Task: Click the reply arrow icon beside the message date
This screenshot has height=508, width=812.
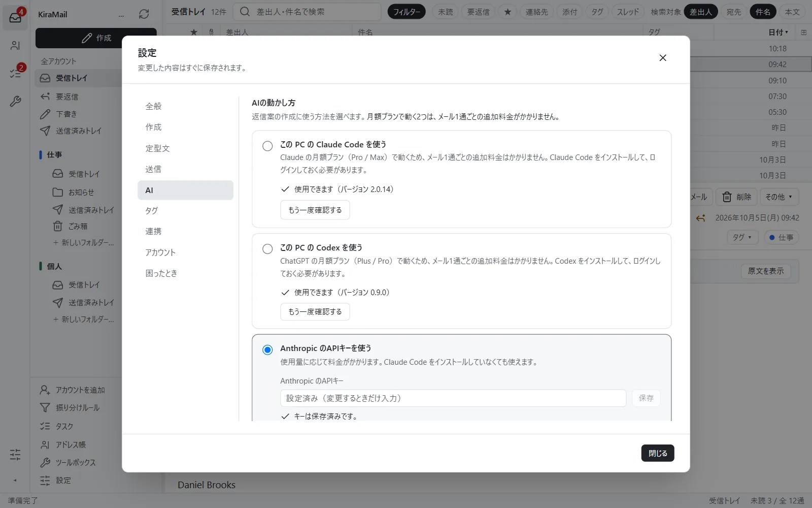Action: tap(701, 218)
